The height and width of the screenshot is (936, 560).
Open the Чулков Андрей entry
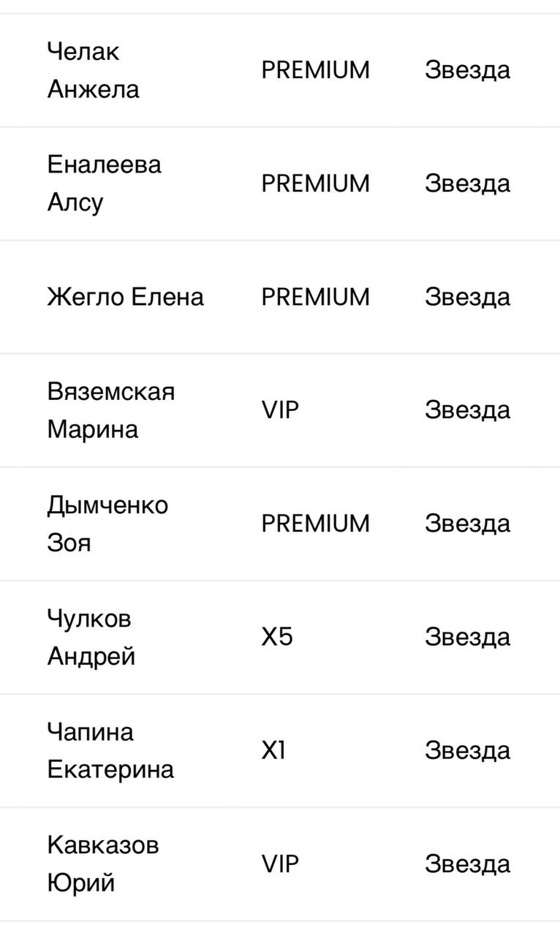(91, 637)
